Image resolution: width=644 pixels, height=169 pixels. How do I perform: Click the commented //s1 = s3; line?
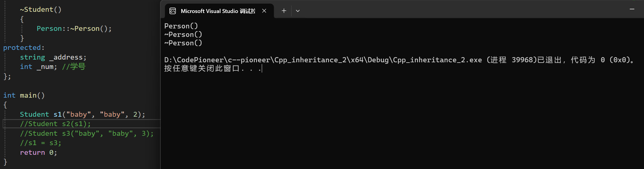41,143
